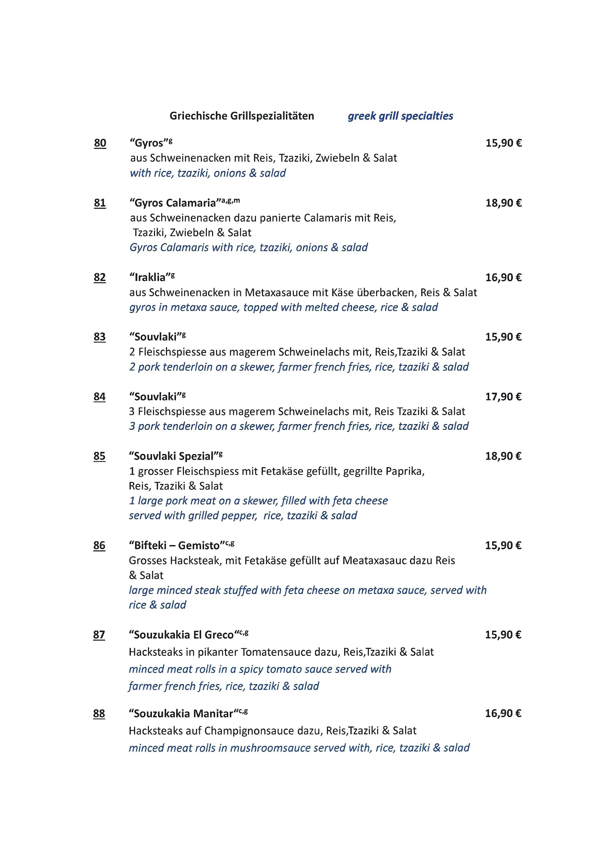Click the Griechische Grillspezialitäten heading
The width and height of the screenshot is (614, 868).
tap(242, 116)
